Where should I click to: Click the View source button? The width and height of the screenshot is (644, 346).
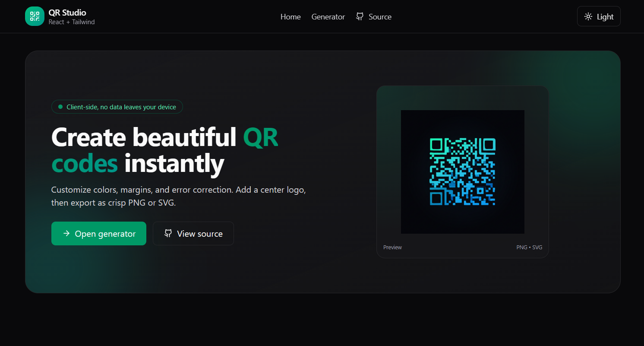[x=193, y=233]
